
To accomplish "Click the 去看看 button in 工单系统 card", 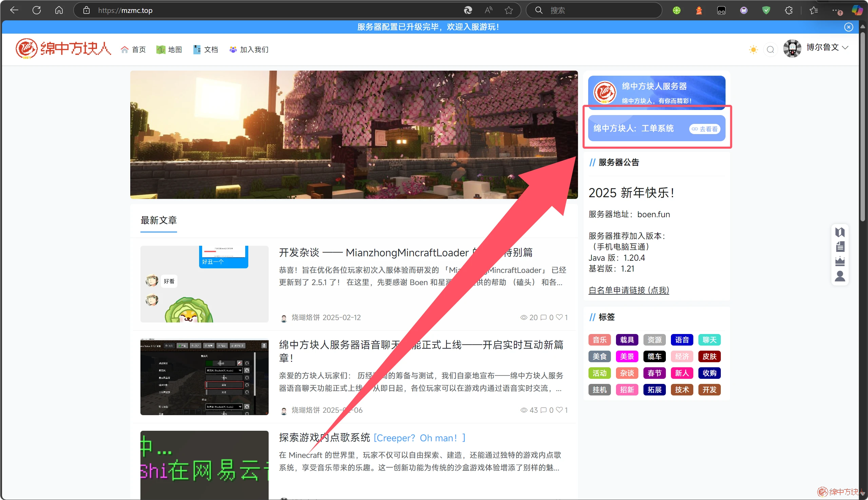I will point(705,129).
